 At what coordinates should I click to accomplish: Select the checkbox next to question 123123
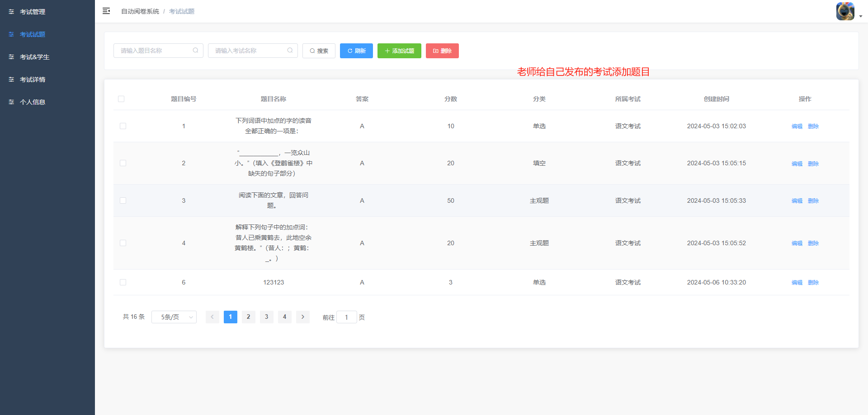(x=123, y=282)
